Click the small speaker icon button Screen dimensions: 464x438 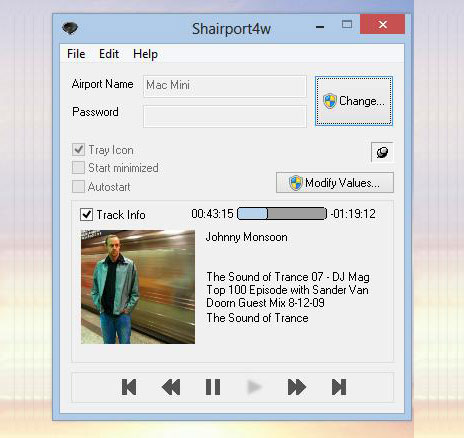click(382, 152)
